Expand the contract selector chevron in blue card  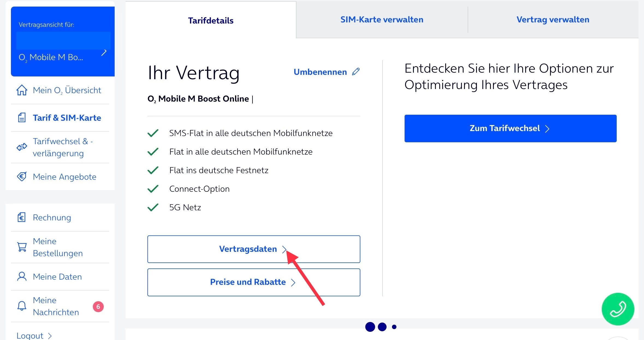tap(104, 53)
